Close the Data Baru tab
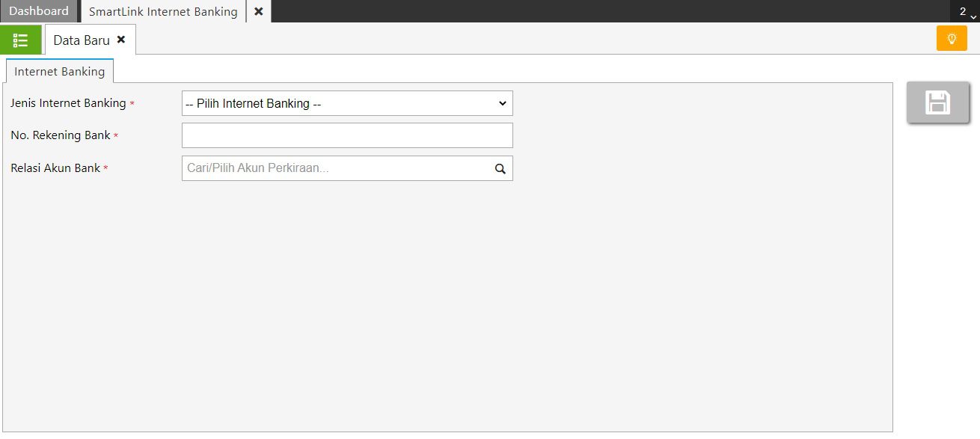980x439 pixels. tap(121, 40)
